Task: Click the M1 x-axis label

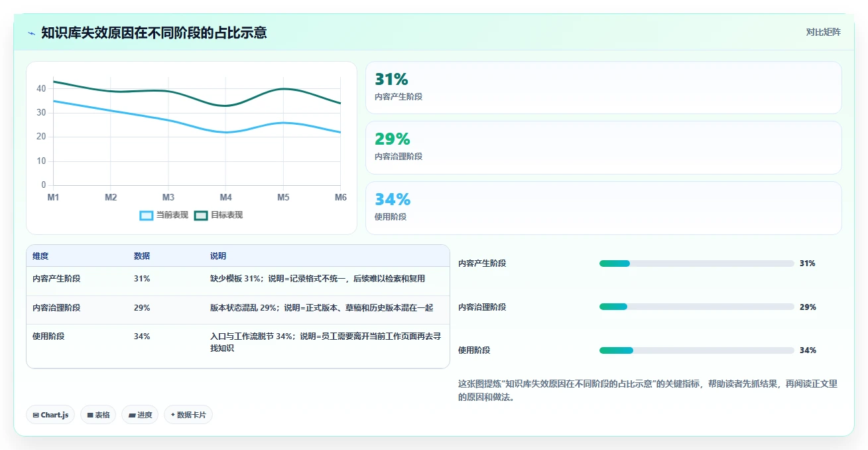Action: 53,197
